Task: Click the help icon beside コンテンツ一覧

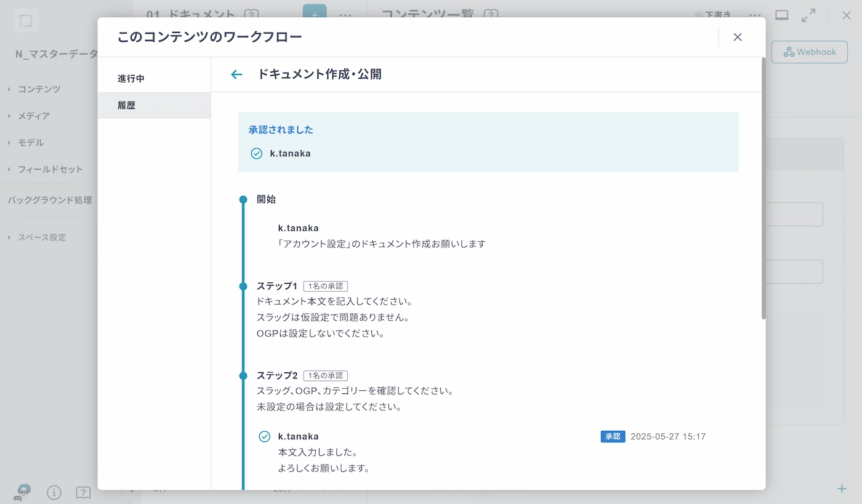Action: coord(491,14)
